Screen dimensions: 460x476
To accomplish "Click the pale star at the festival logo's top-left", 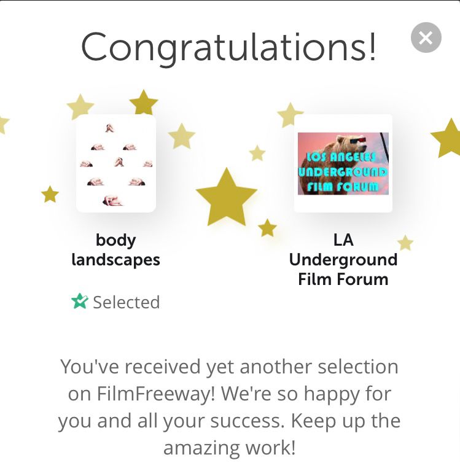I will 290,115.
